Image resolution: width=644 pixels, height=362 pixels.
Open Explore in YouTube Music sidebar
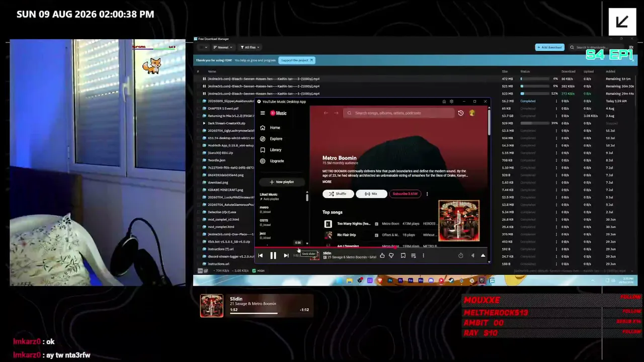click(271, 139)
